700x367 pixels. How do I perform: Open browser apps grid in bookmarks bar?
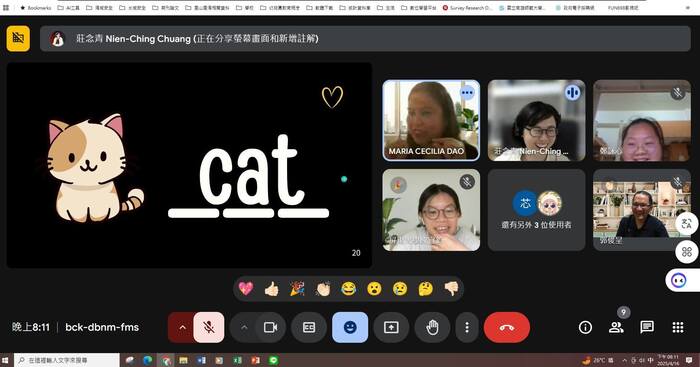[x=6, y=8]
